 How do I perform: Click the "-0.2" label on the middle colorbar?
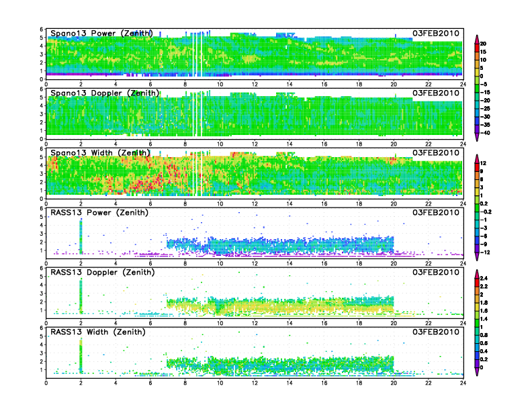(x=486, y=212)
